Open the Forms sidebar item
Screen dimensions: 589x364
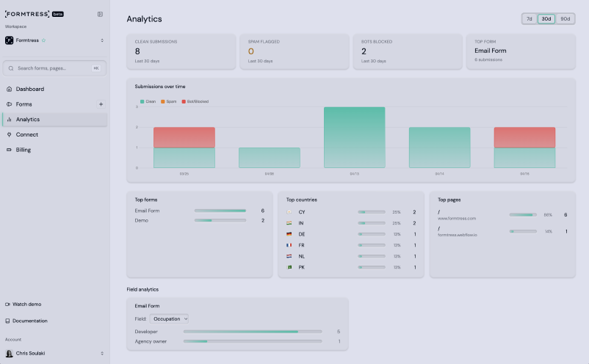24,104
